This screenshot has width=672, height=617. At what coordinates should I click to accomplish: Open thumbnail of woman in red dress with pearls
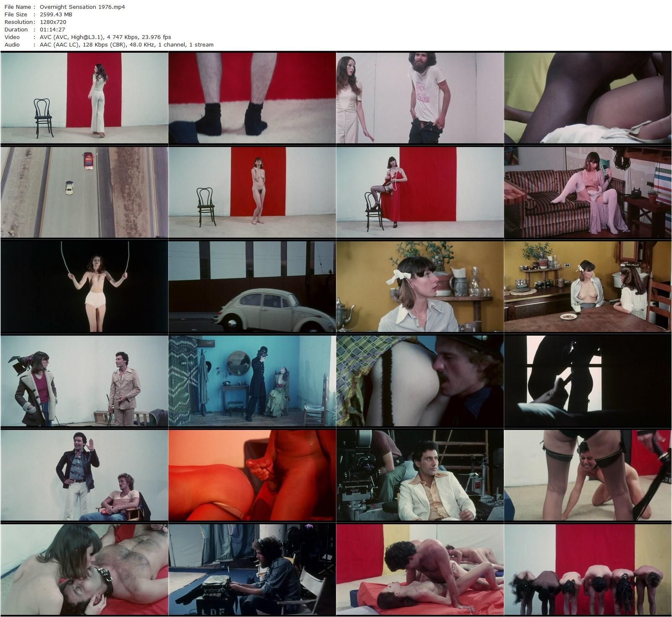pyautogui.click(x=419, y=192)
